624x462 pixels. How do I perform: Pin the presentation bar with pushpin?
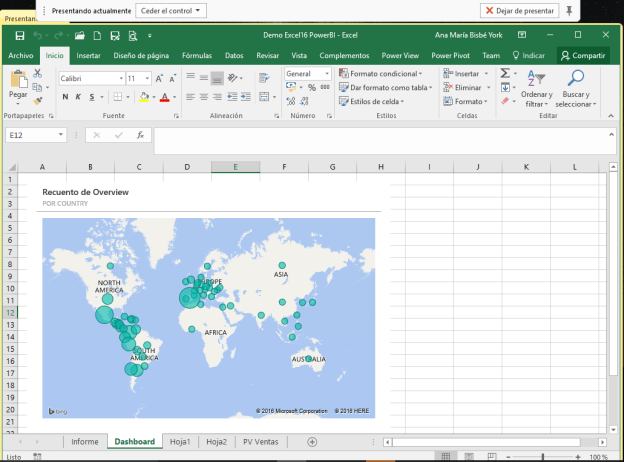570,10
